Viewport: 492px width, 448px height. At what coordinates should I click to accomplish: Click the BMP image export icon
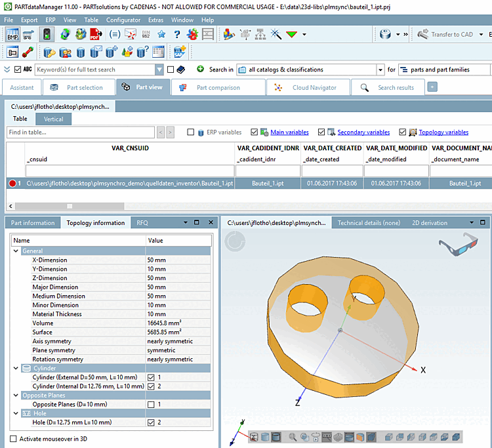click(x=12, y=34)
